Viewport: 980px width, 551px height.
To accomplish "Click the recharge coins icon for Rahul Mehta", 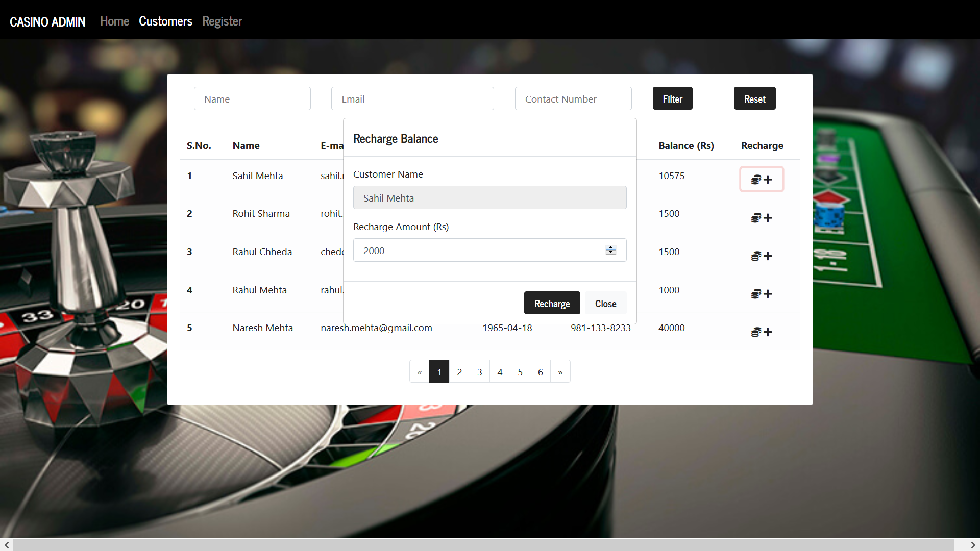I will [761, 293].
